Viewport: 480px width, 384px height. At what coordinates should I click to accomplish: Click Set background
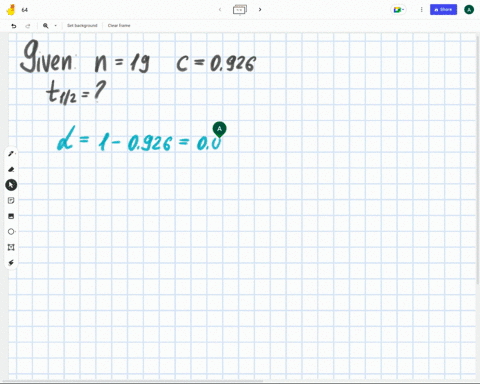82,26
